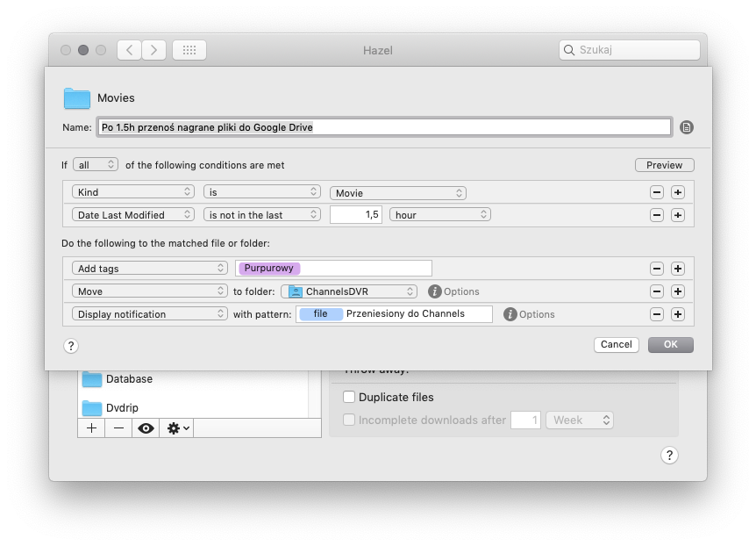Toggle the eye preview icon below folders
The height and width of the screenshot is (546, 756).
(146, 428)
